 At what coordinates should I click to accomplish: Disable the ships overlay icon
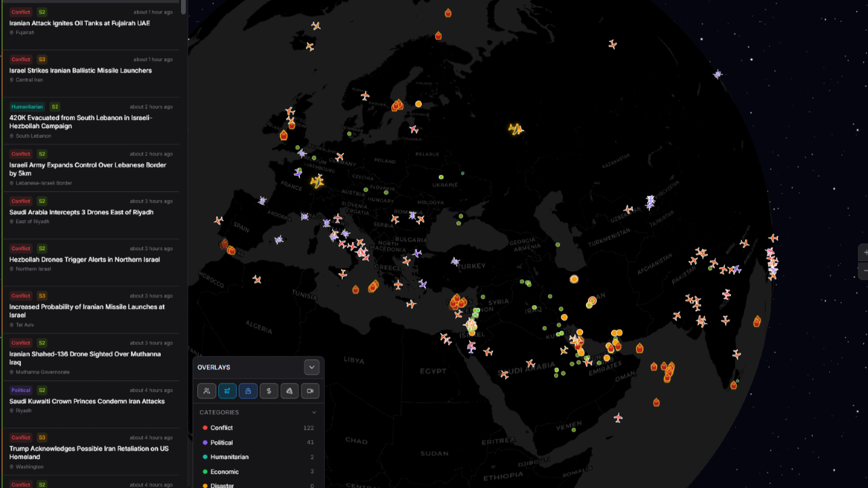pyautogui.click(x=248, y=391)
